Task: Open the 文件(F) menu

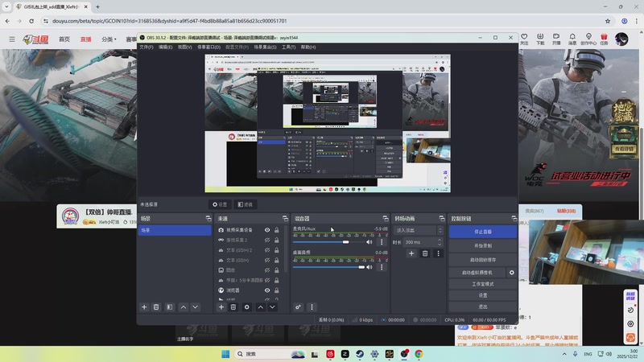Action: pyautogui.click(x=147, y=47)
